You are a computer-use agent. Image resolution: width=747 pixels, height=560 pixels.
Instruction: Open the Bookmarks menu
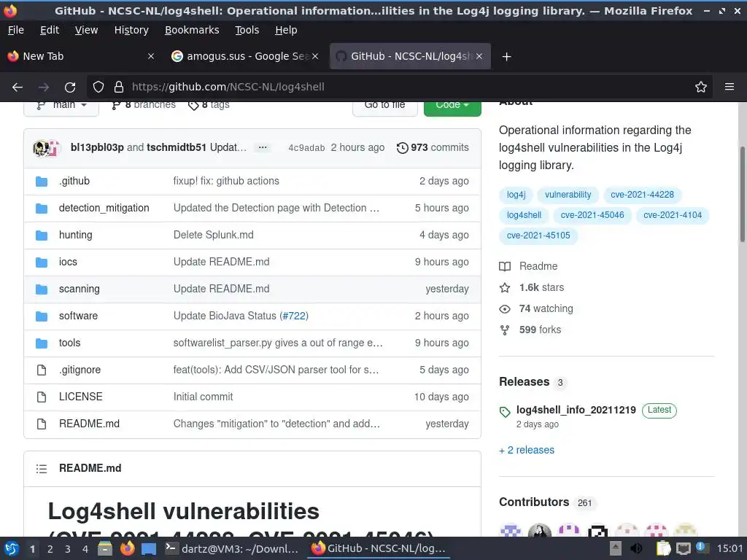pos(192,30)
